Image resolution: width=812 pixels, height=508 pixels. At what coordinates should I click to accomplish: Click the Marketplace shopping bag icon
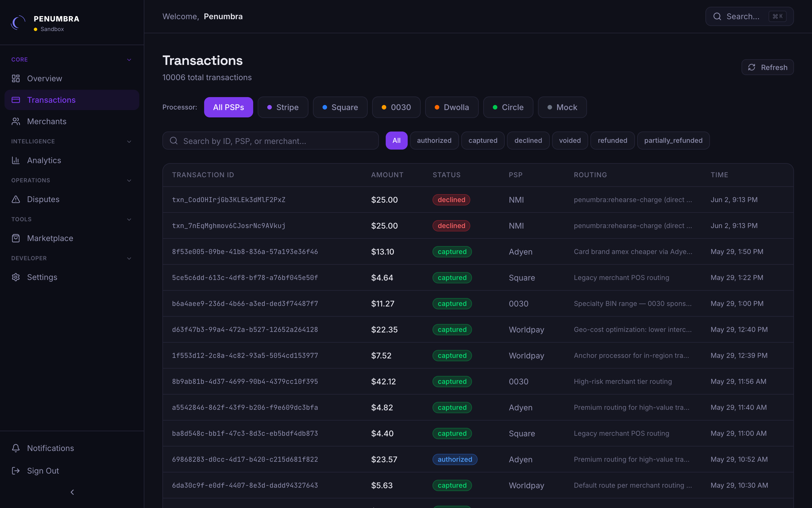tap(16, 238)
